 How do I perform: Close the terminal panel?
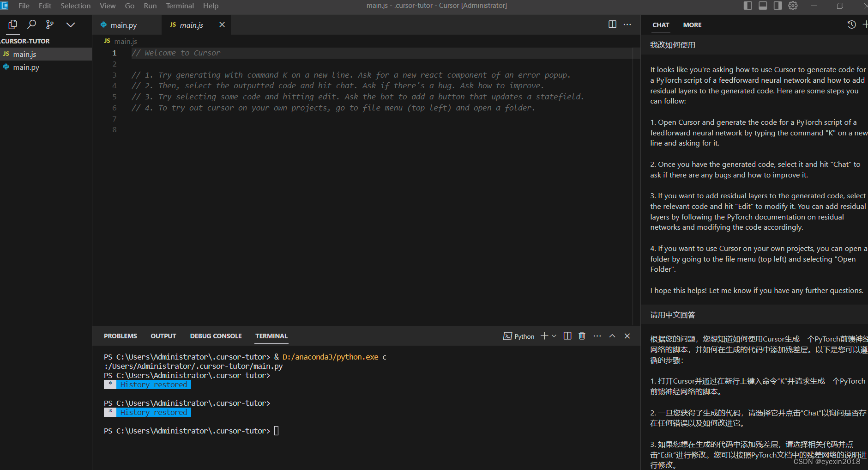627,336
